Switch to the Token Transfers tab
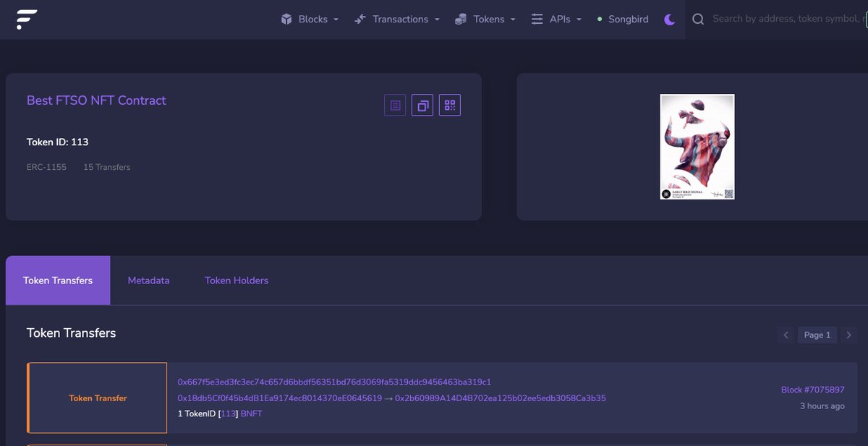Viewport: 868px width, 446px height. [x=58, y=280]
